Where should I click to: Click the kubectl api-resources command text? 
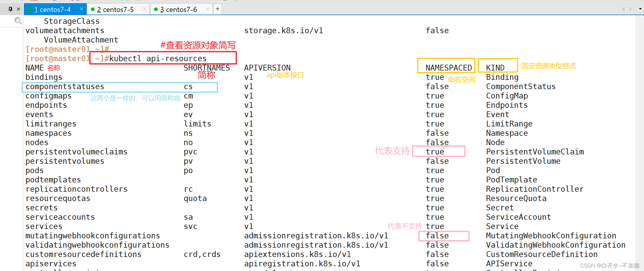[158, 59]
